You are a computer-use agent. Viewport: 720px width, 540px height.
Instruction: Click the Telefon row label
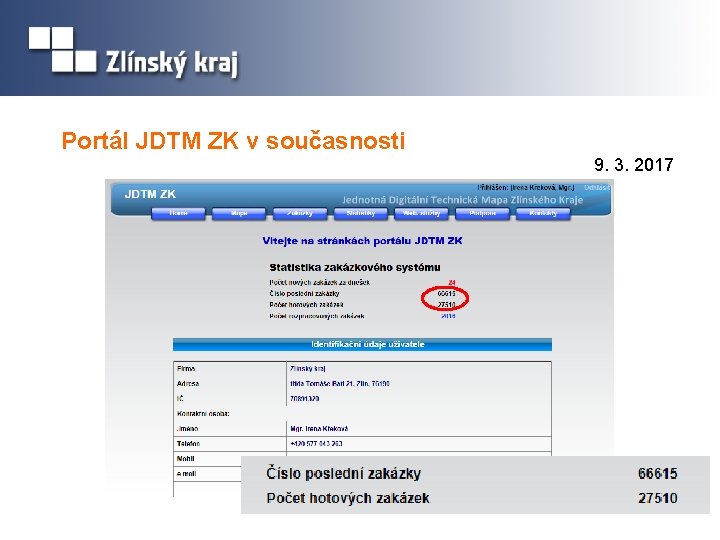188,444
